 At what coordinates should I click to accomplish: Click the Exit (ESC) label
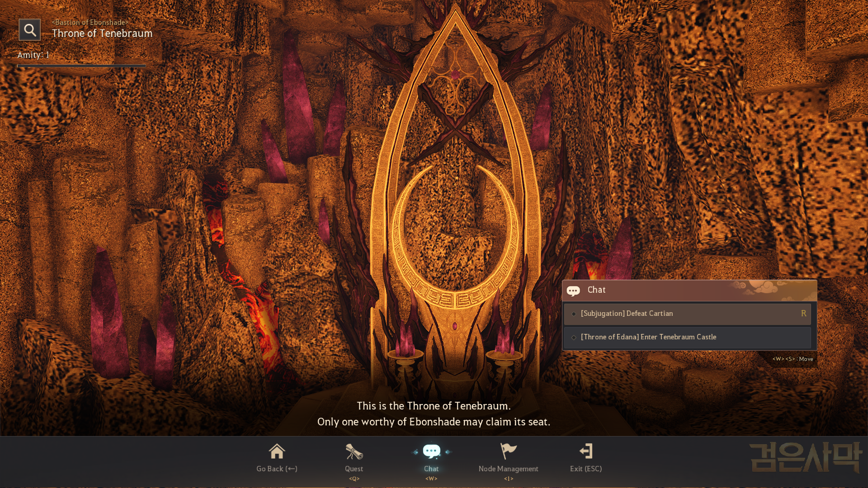pyautogui.click(x=586, y=469)
